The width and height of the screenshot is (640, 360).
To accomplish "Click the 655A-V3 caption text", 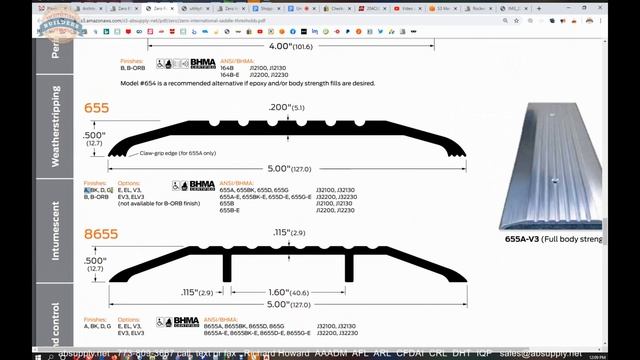I will [x=553, y=239].
